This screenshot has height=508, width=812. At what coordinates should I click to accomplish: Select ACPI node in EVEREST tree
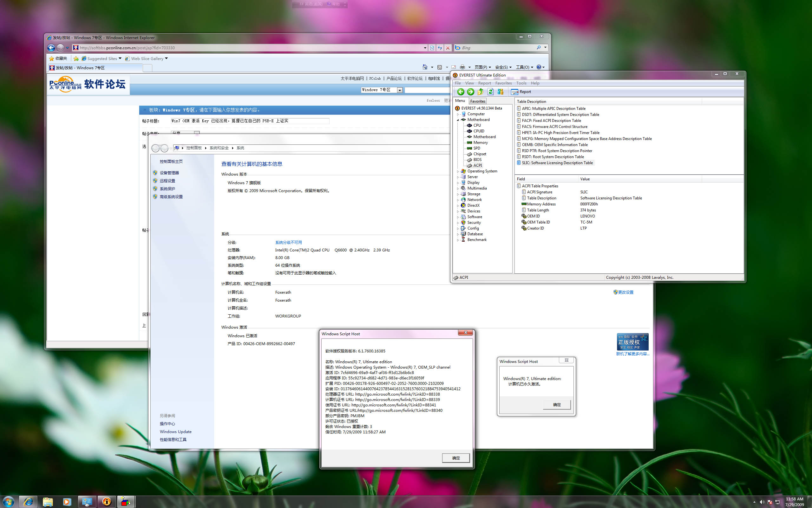477,165
